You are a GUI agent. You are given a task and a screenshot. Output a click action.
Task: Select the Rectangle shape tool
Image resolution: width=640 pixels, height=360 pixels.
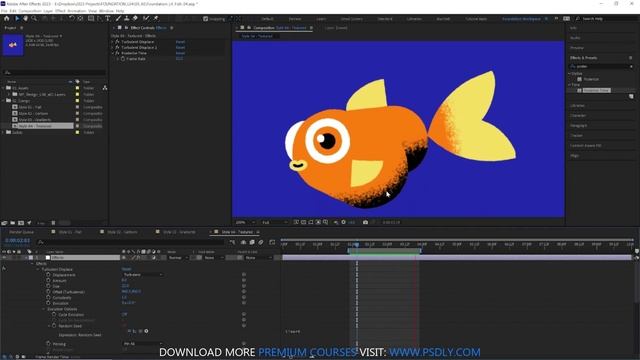click(x=91, y=18)
